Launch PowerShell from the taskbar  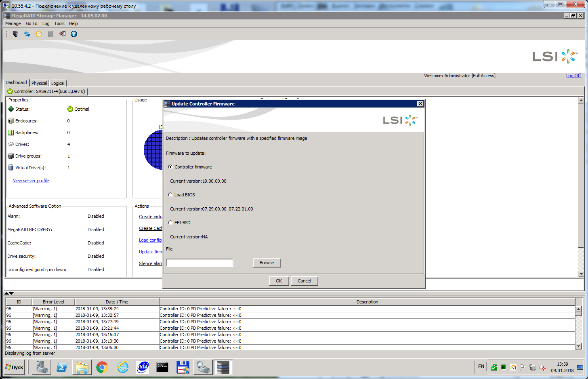[x=62, y=367]
